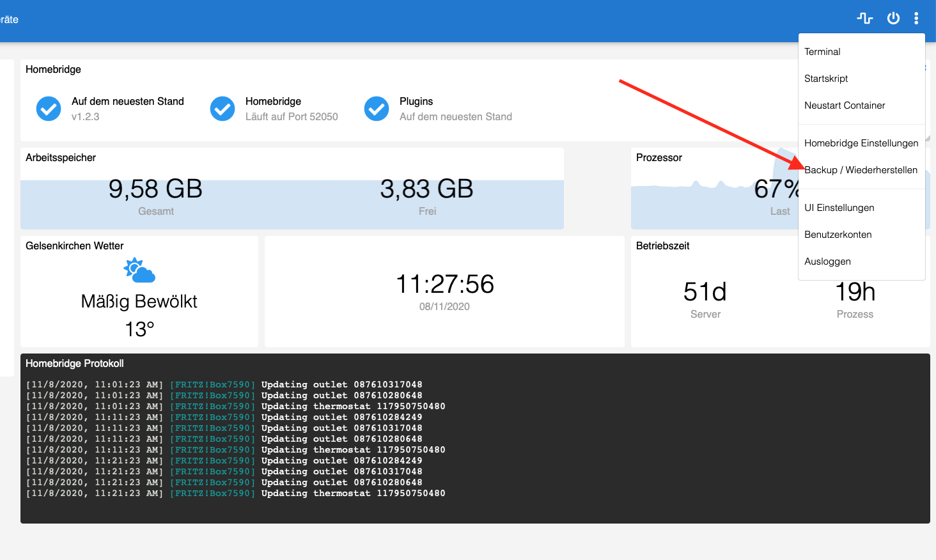Open Homebridge Einstellungen
Screen dimensions: 936x560
(861, 143)
